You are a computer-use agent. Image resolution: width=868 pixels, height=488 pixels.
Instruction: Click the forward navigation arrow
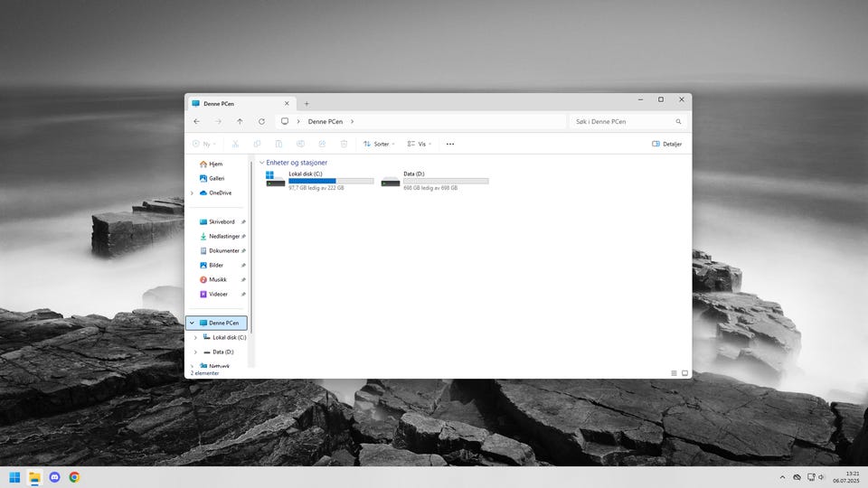218,121
